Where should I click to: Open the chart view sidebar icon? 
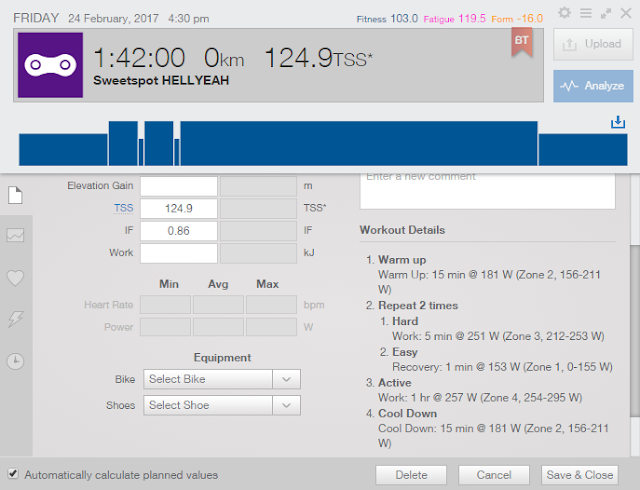pos(16,235)
